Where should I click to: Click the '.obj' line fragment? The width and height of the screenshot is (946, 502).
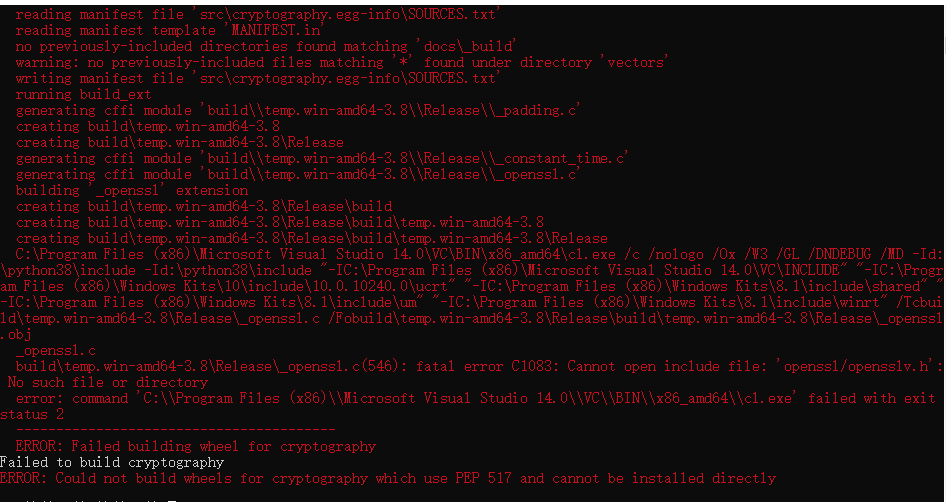tap(16, 335)
